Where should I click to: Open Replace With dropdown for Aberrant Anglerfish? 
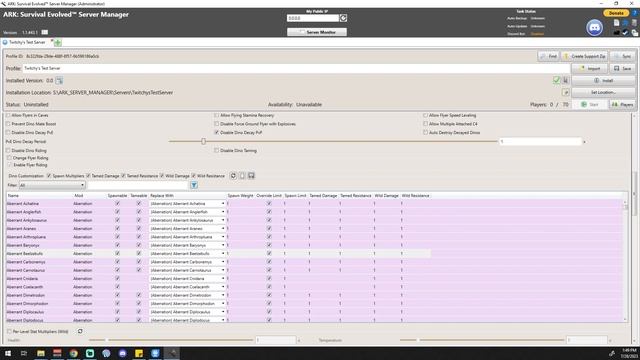pyautogui.click(x=223, y=212)
